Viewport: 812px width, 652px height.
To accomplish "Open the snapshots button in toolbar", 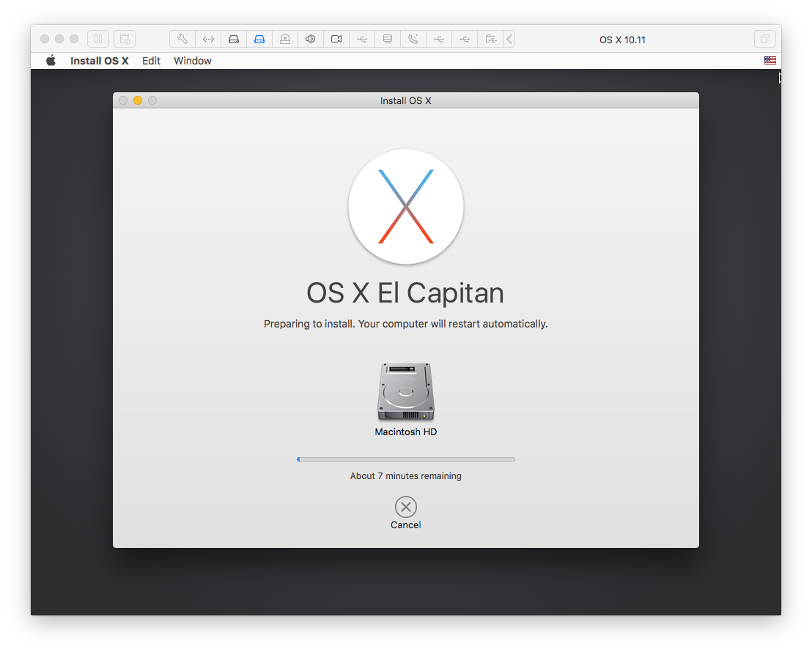I will pyautogui.click(x=125, y=39).
